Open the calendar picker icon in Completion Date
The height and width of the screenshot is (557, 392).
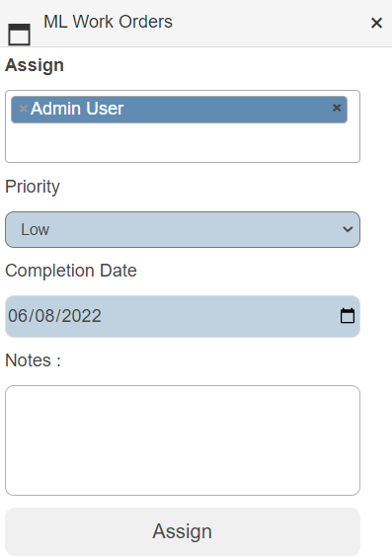click(x=348, y=316)
